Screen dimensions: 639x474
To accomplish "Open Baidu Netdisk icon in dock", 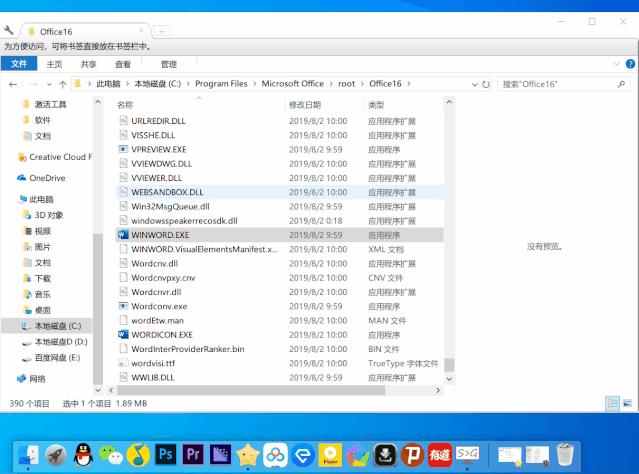I will (275, 454).
